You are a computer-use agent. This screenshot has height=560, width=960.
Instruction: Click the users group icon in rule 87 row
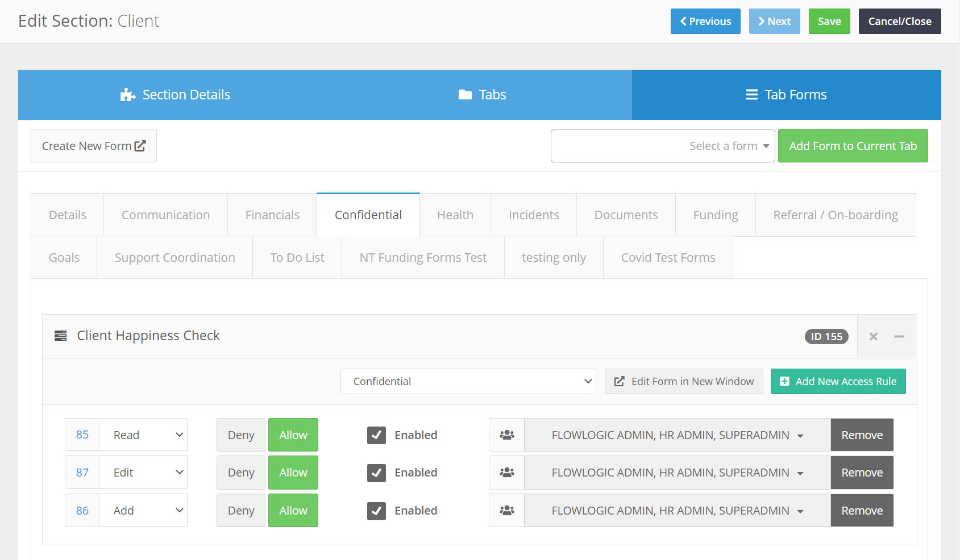pyautogui.click(x=507, y=473)
